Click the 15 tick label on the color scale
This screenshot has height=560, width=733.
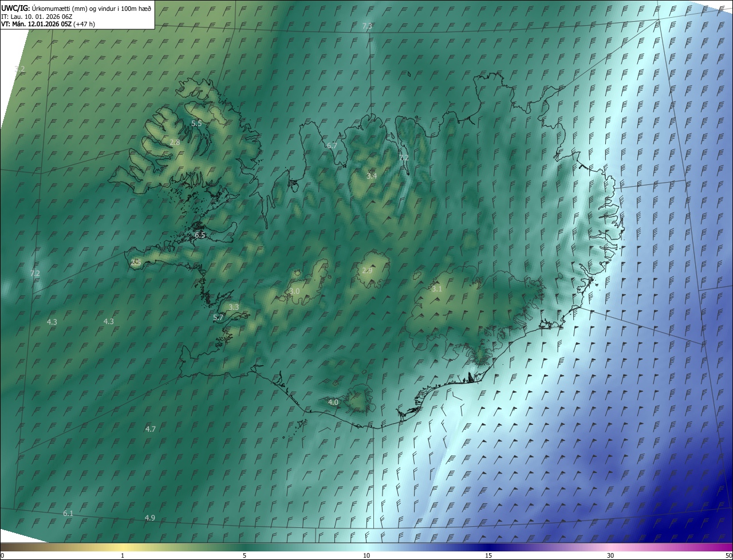pos(488,555)
